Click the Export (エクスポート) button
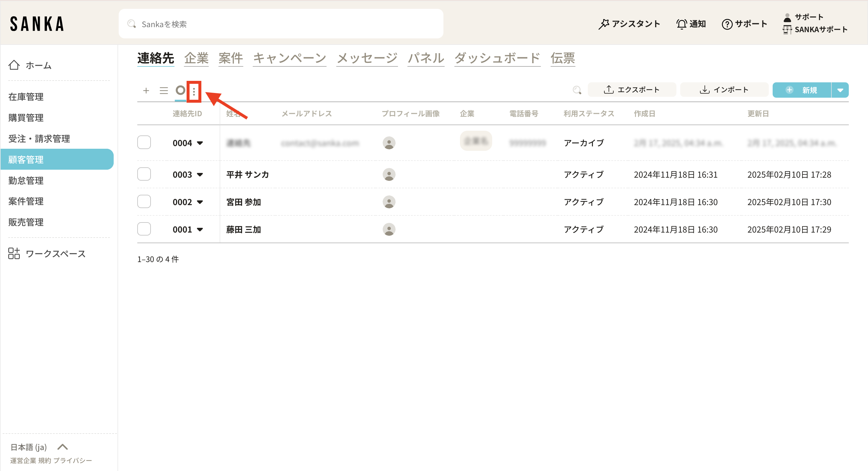 632,90
